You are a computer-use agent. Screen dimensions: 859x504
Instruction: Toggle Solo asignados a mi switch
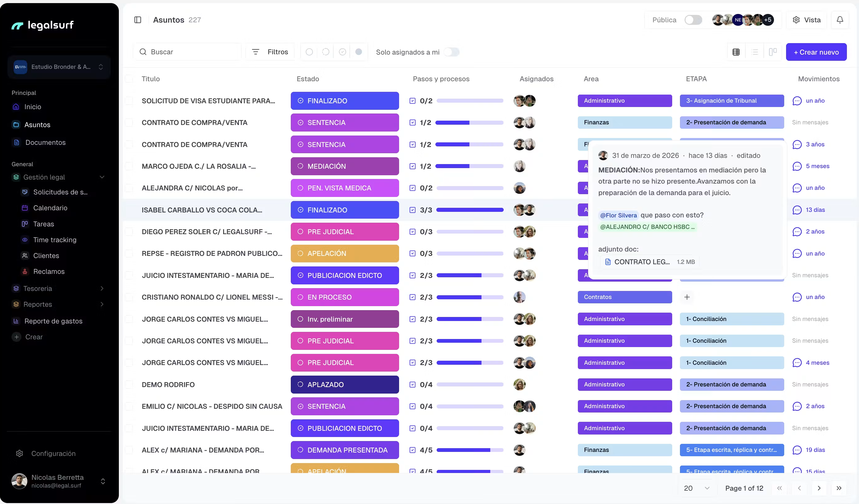(451, 52)
